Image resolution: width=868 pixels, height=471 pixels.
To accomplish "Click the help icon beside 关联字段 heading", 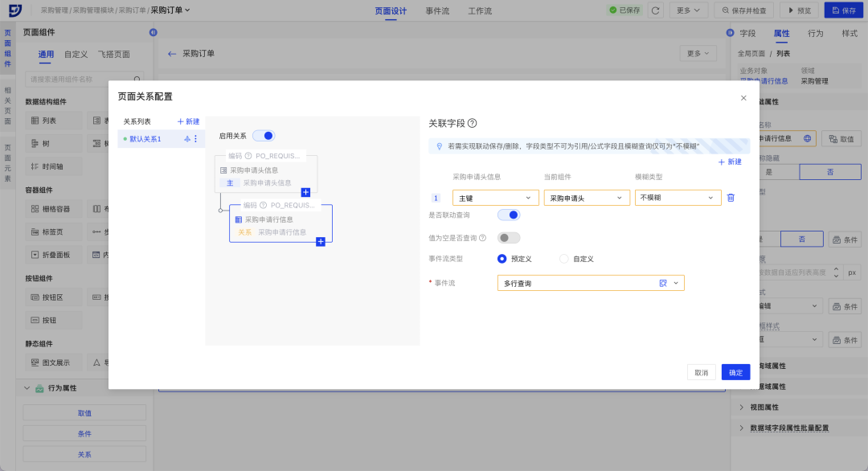I will [x=473, y=123].
